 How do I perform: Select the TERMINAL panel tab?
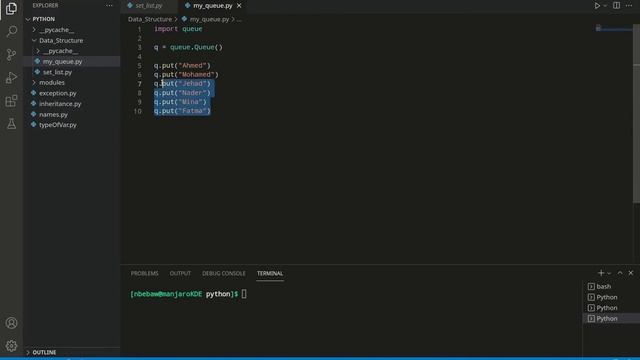(x=270, y=273)
